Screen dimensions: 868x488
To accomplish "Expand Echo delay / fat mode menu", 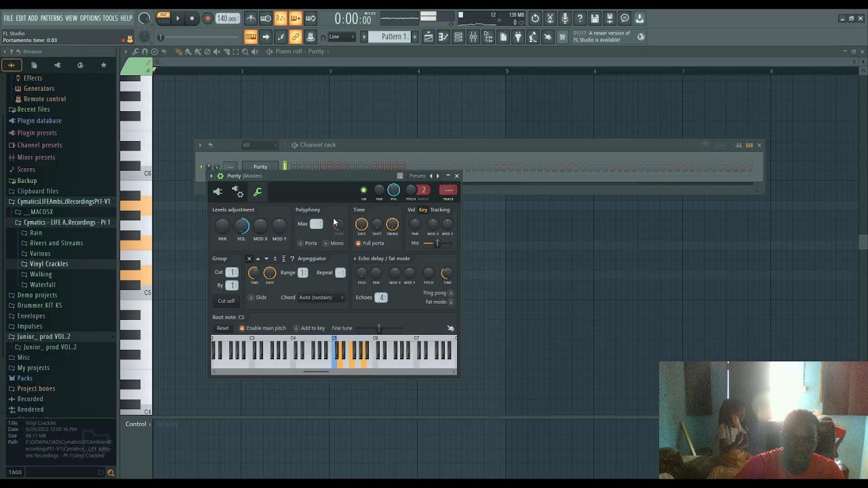I will tap(355, 259).
